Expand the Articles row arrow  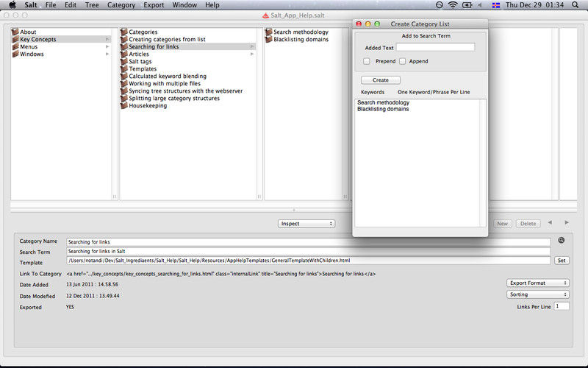252,54
